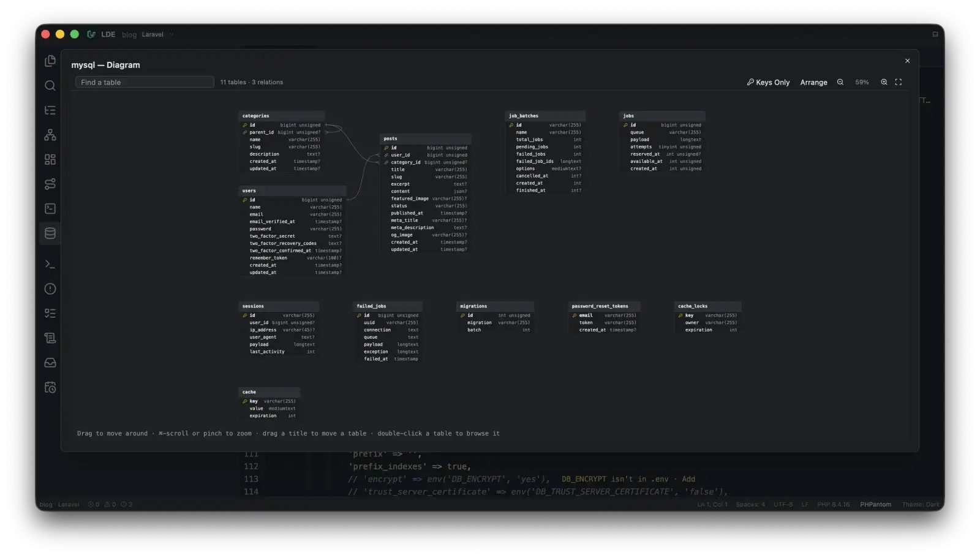Open the Laravel project dropdown in the title bar
980x558 pixels.
tap(157, 34)
